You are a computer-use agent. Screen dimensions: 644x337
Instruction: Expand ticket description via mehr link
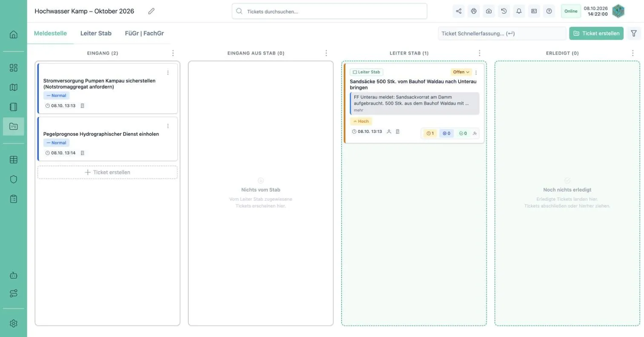tap(359, 110)
